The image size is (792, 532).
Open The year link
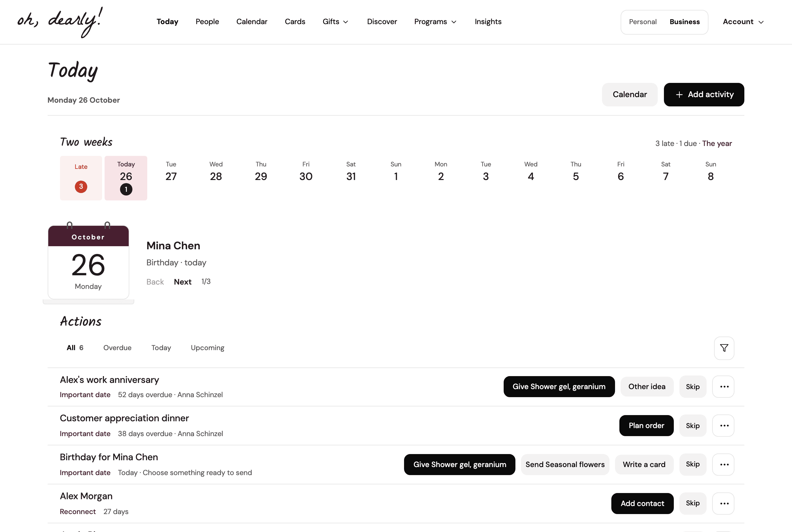(717, 144)
